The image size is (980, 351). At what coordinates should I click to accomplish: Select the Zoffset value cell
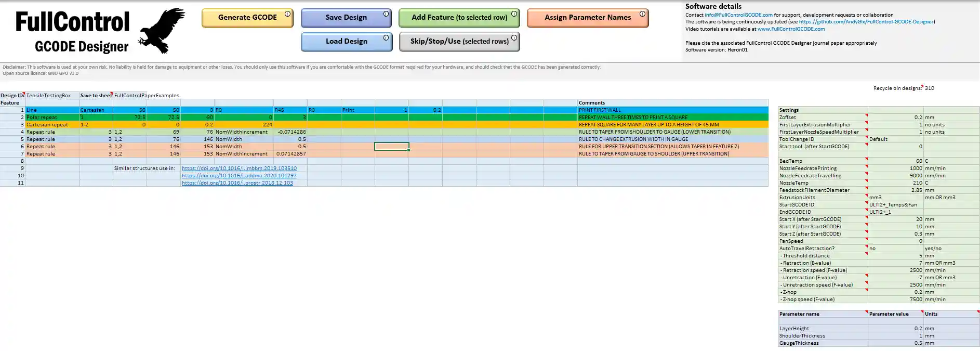pyautogui.click(x=895, y=118)
